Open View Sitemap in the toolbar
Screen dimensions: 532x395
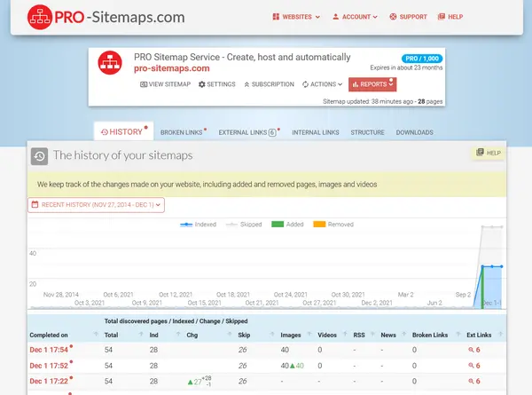pos(166,84)
